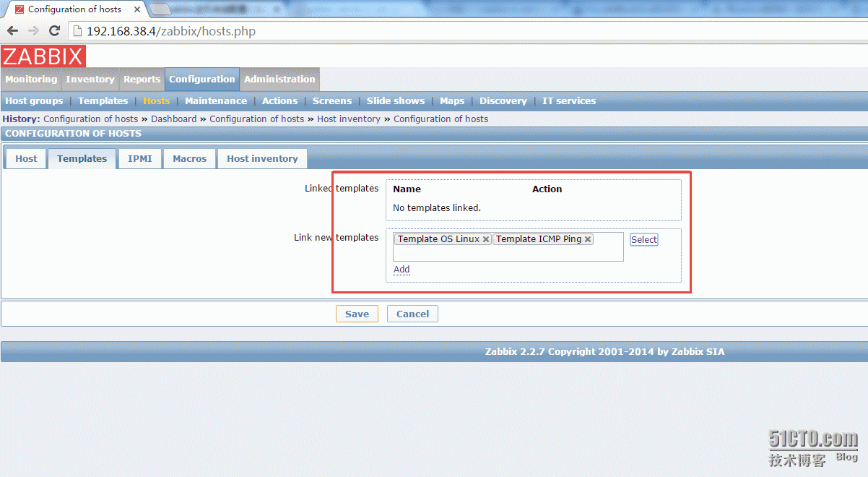Go to Hosts submenu link

tap(157, 101)
